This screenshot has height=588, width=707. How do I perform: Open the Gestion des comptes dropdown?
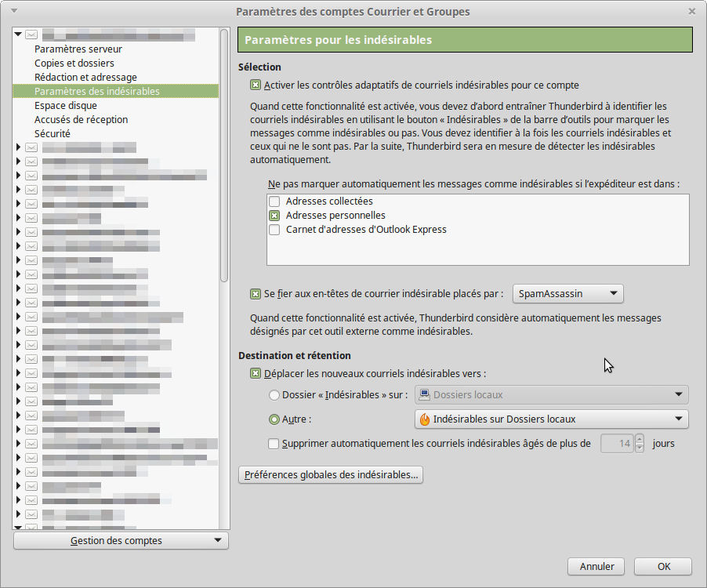click(121, 541)
